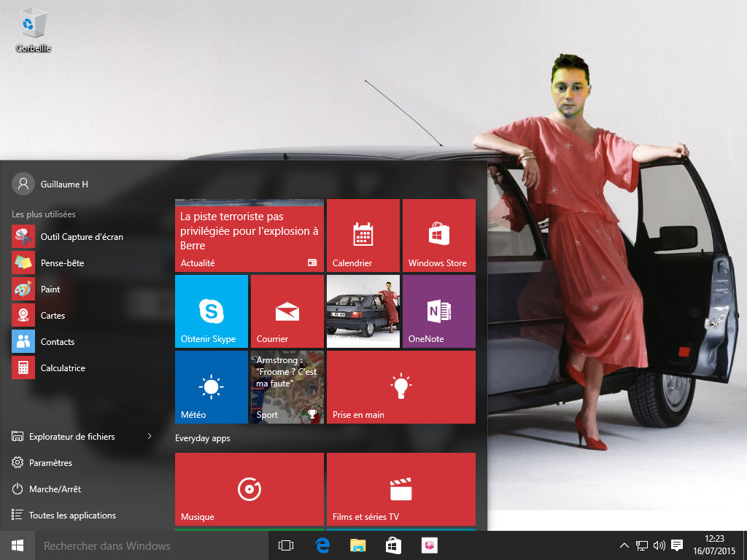Open Paramètres settings entry

click(x=50, y=463)
